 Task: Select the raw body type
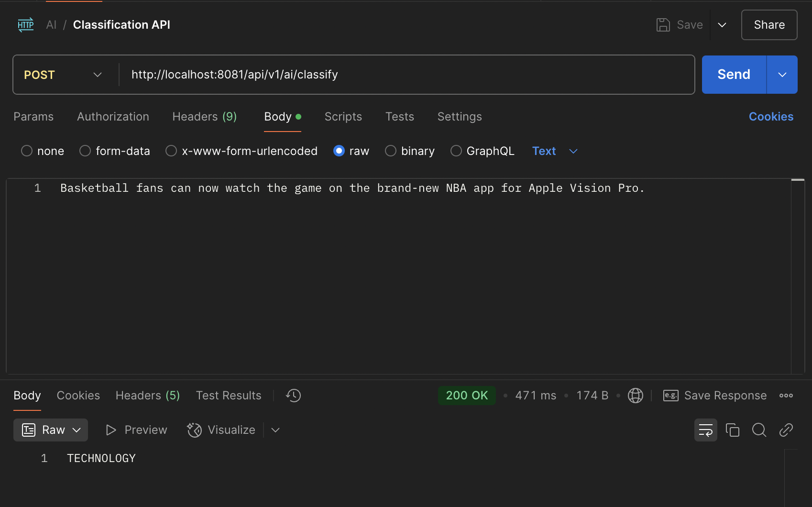click(x=339, y=151)
